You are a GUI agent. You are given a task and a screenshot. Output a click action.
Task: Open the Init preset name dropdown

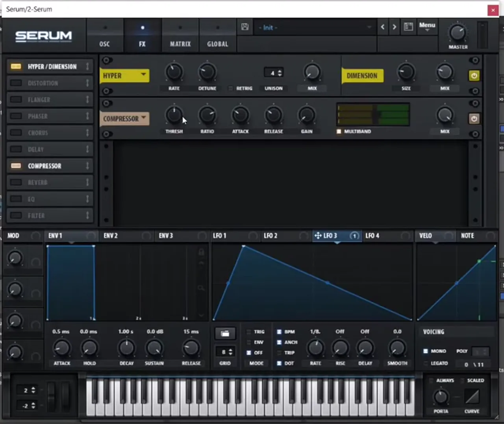pos(315,28)
